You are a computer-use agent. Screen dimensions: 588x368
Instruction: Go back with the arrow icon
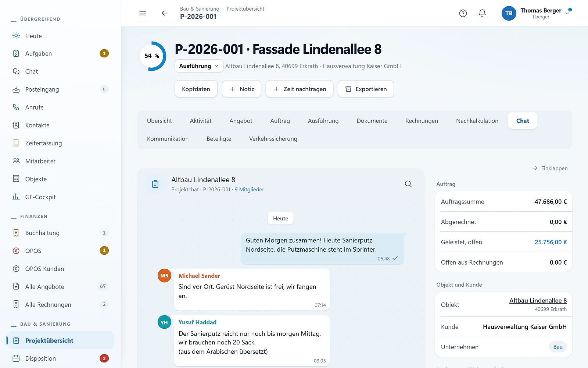click(165, 13)
